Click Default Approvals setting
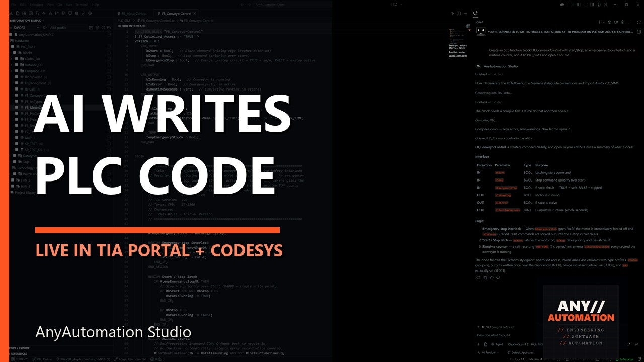Screen dimensions: 644x362 [x=520, y=353]
